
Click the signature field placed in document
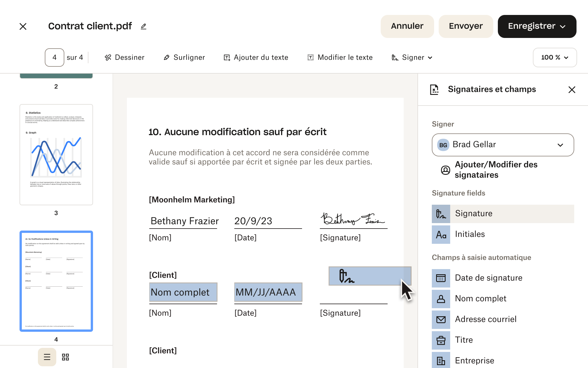[x=370, y=276]
